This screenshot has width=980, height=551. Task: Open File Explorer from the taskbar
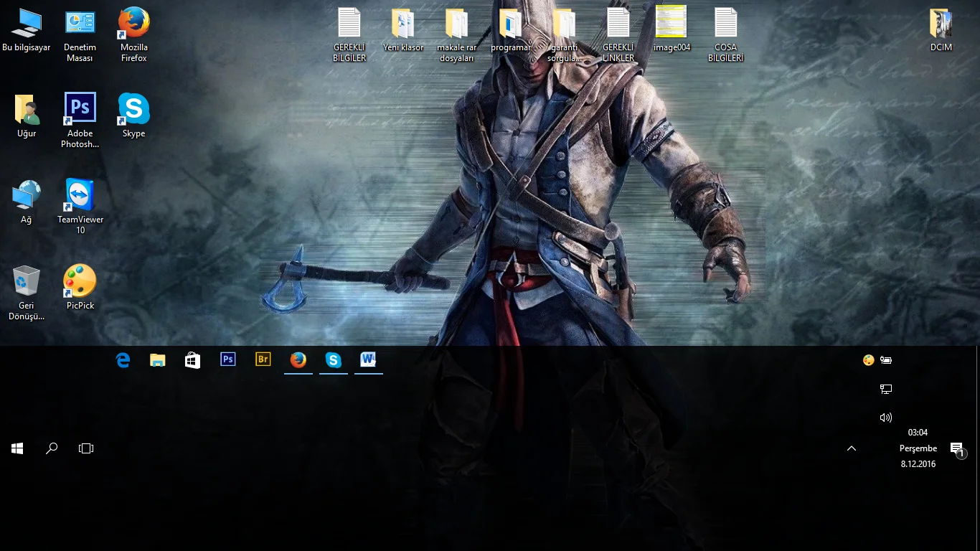[x=158, y=360]
